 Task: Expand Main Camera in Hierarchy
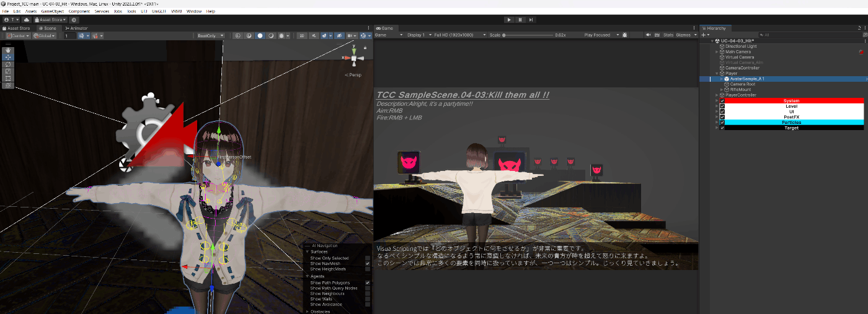pos(717,52)
